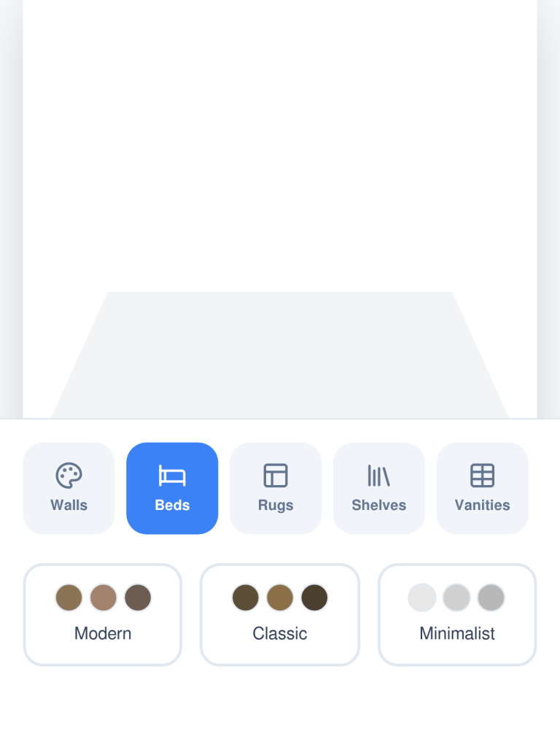Choose the Shelves books icon
560x747 pixels.
(x=379, y=476)
